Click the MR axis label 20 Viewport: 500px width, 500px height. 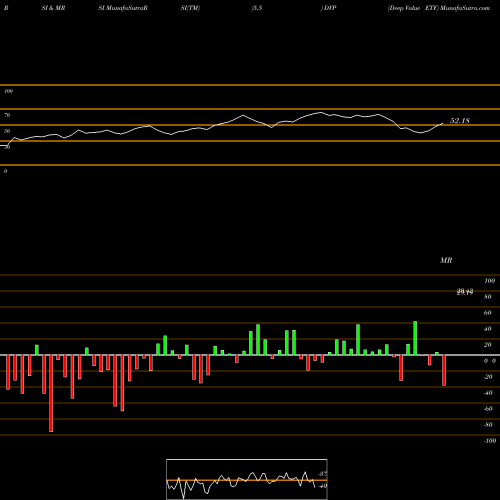pos(488,345)
